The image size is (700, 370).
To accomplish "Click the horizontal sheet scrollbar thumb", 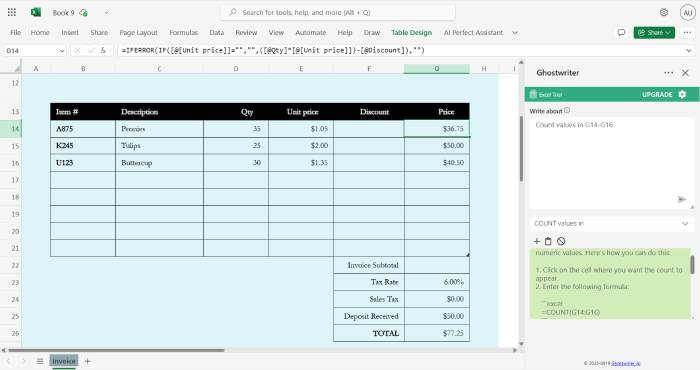I will coord(116,350).
